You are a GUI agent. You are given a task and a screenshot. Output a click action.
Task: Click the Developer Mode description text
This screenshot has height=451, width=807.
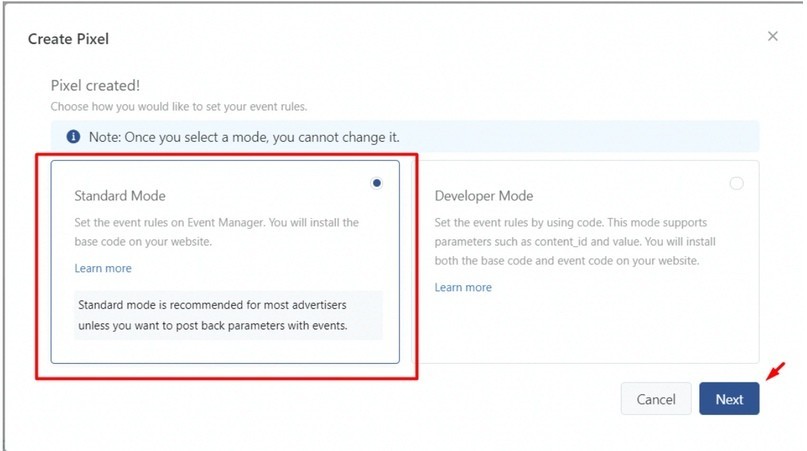pyautogui.click(x=575, y=241)
